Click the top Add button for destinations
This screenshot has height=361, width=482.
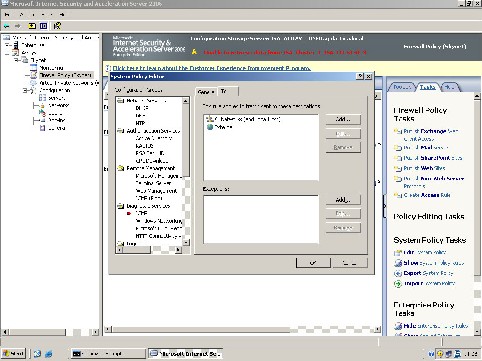(x=343, y=119)
